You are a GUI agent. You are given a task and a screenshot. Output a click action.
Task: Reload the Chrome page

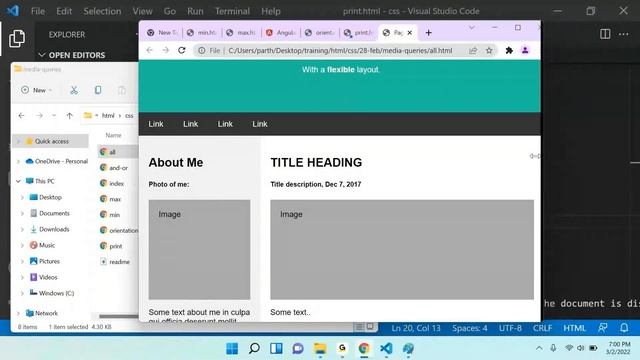tap(182, 50)
